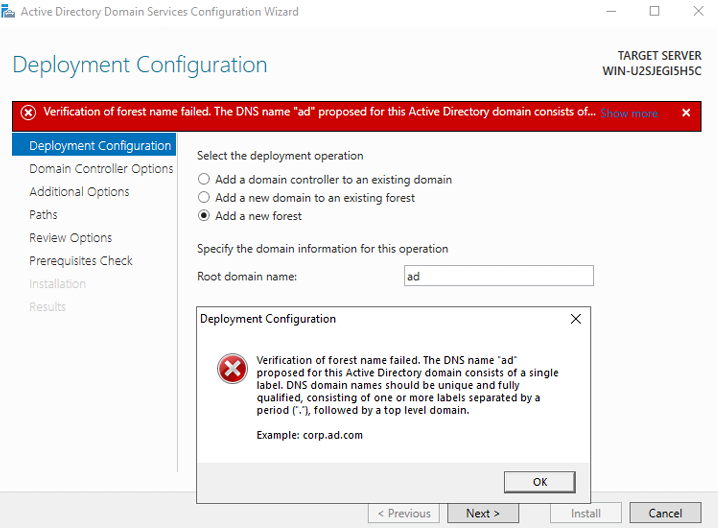Click the red error icon in banner
This screenshot has height=528, width=718.
pyautogui.click(x=28, y=112)
